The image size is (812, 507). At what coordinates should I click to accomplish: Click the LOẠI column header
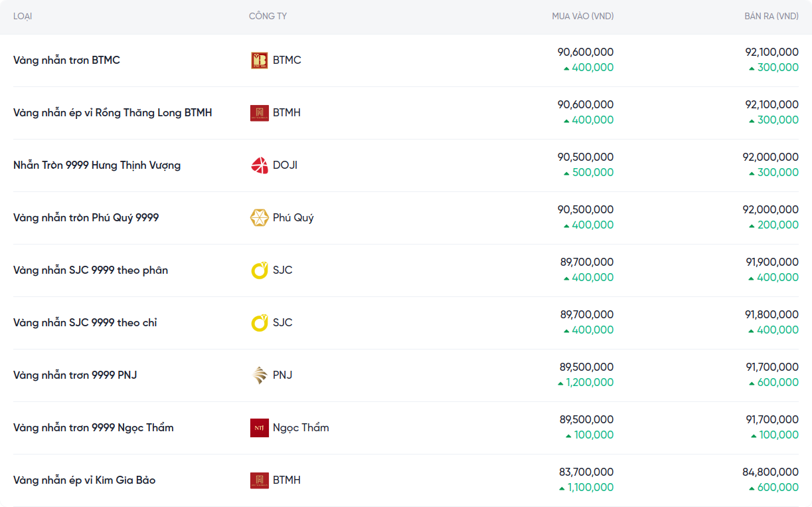pos(23,16)
